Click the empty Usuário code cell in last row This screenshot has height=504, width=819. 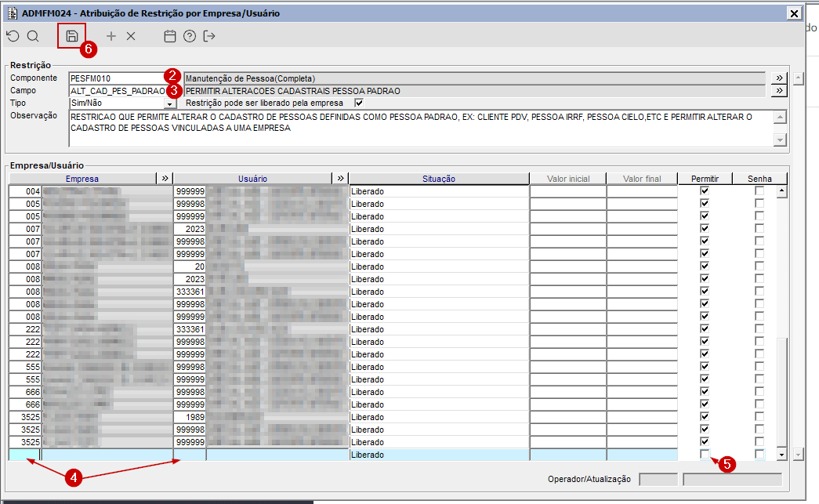190,455
